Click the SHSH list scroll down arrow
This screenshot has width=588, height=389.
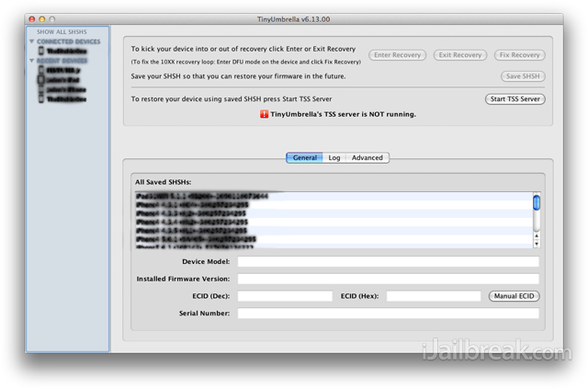tap(537, 244)
